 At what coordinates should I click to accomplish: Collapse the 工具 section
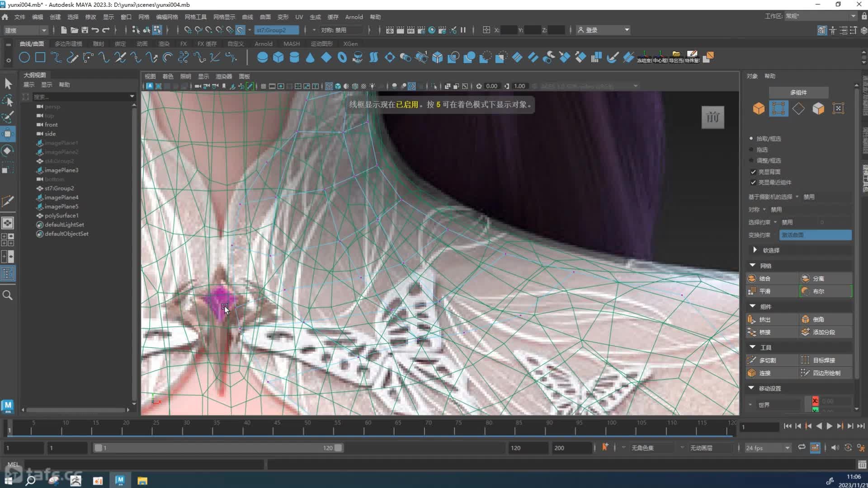[752, 347]
